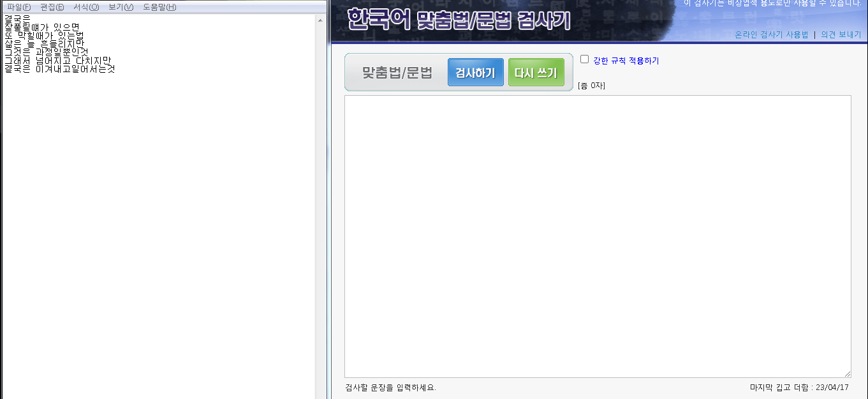
Task: Click the 한국어 맞춤법/문법 검사기 header title
Action: (459, 20)
